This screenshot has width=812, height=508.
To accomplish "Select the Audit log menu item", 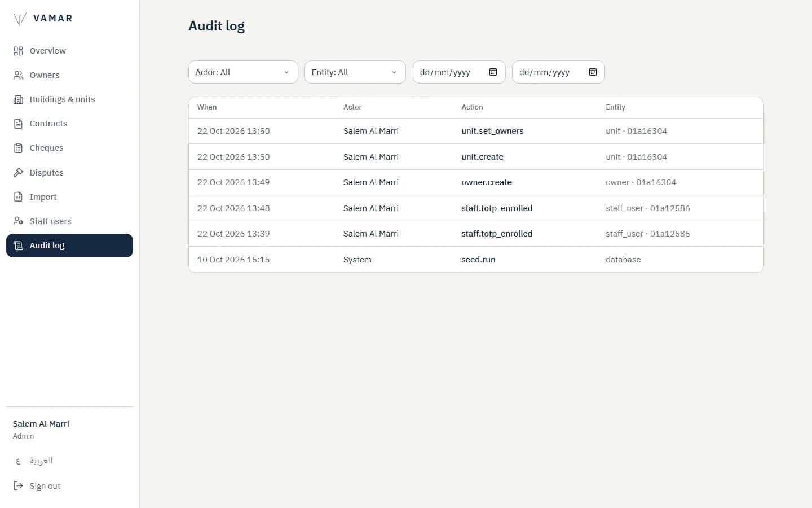I will tap(69, 246).
